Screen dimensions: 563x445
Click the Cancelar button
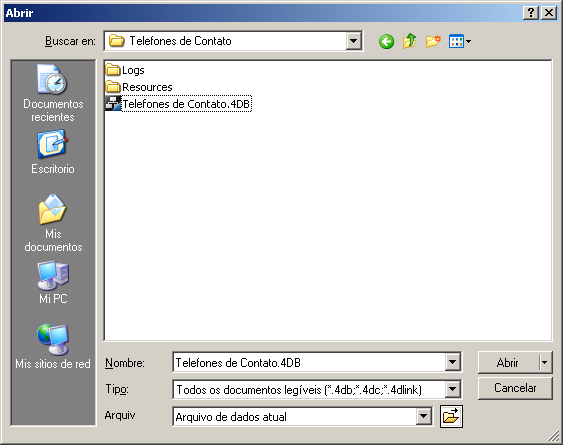(x=515, y=388)
